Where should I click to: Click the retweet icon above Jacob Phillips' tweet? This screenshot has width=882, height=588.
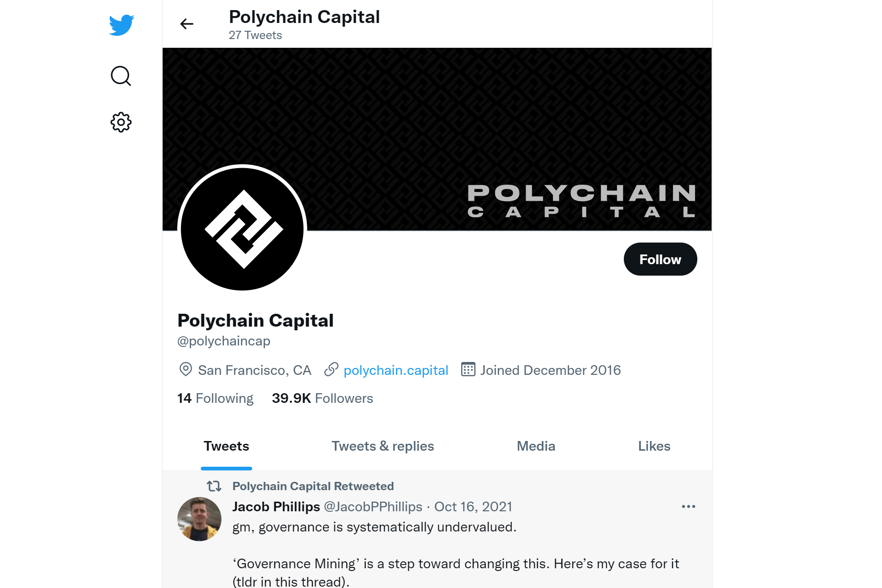coord(214,486)
